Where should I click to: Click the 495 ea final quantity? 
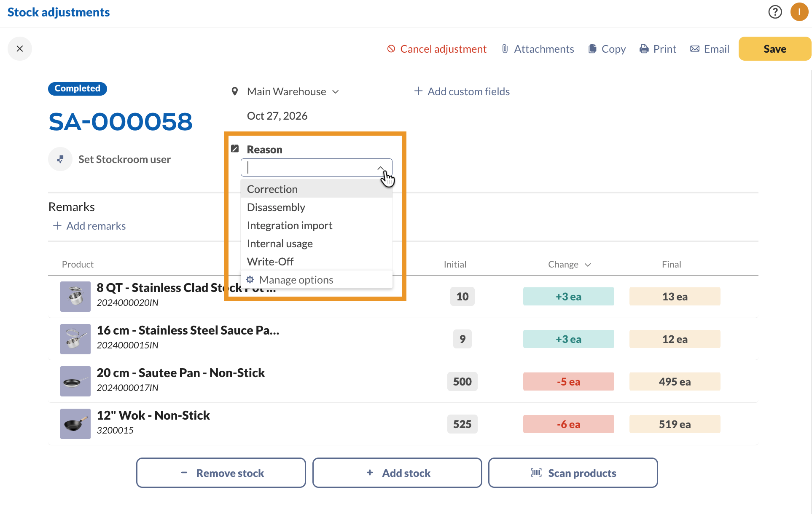point(675,382)
